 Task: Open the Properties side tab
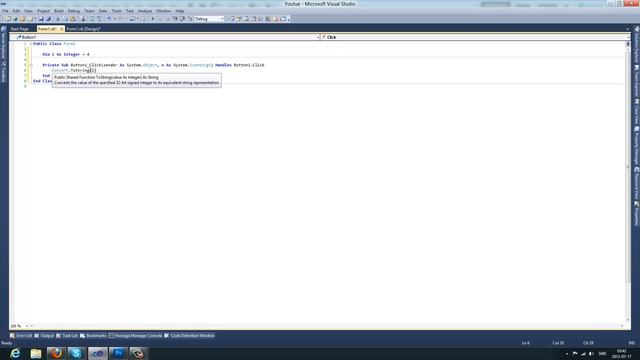coord(636,214)
